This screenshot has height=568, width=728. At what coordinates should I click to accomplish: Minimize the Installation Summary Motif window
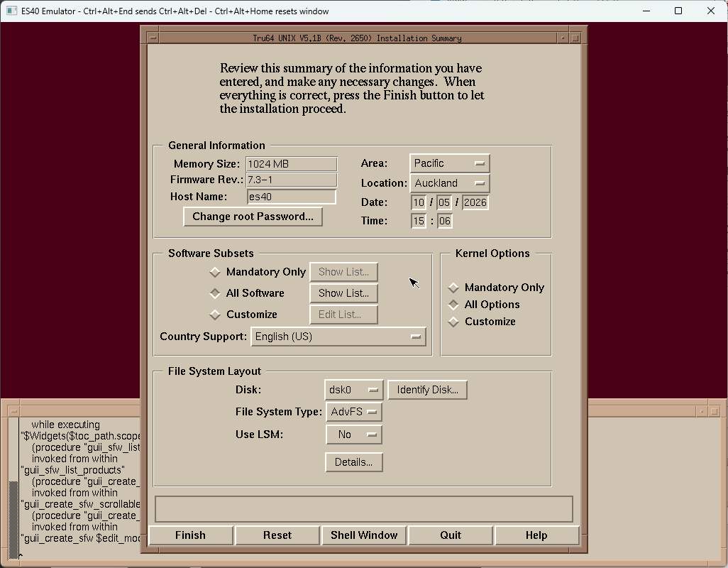click(563, 38)
